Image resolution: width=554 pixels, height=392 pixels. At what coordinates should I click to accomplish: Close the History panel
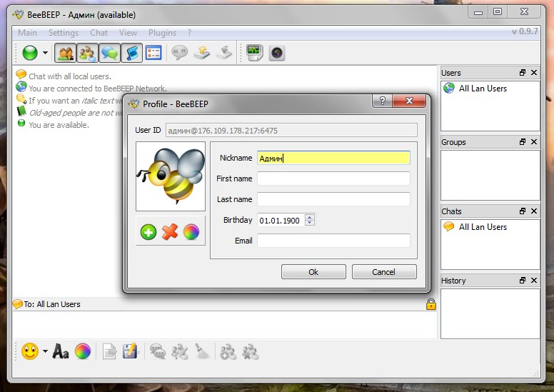[534, 281]
